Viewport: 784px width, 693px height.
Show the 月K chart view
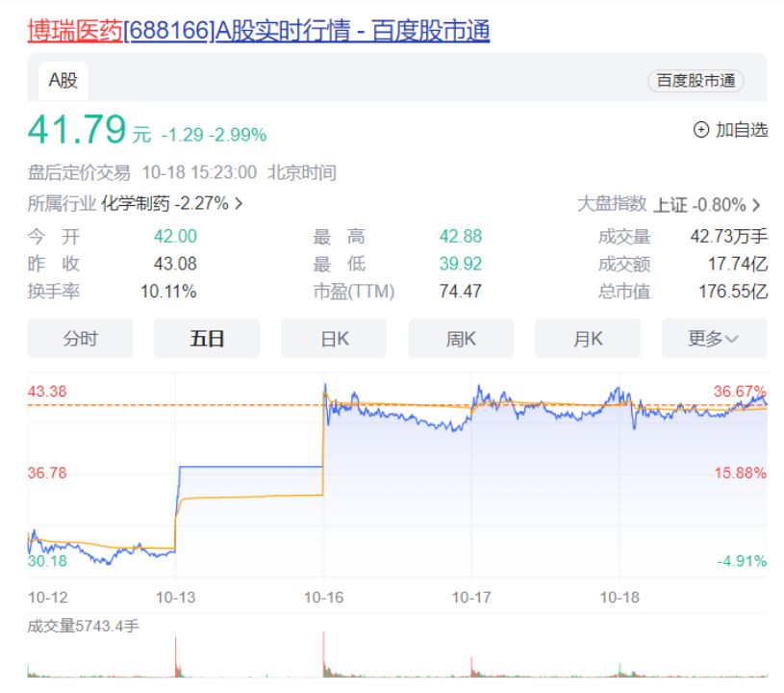point(587,339)
